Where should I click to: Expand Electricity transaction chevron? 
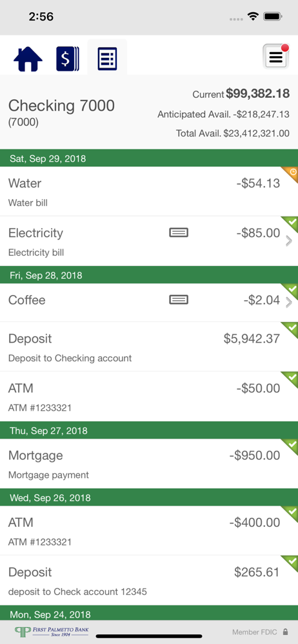pyautogui.click(x=289, y=241)
